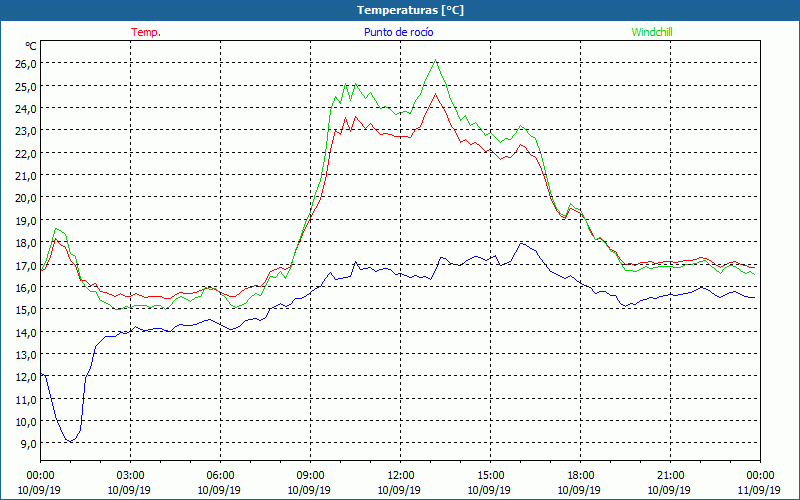
Task: Click the 11/09/19 date label
Action: pyautogui.click(x=759, y=490)
